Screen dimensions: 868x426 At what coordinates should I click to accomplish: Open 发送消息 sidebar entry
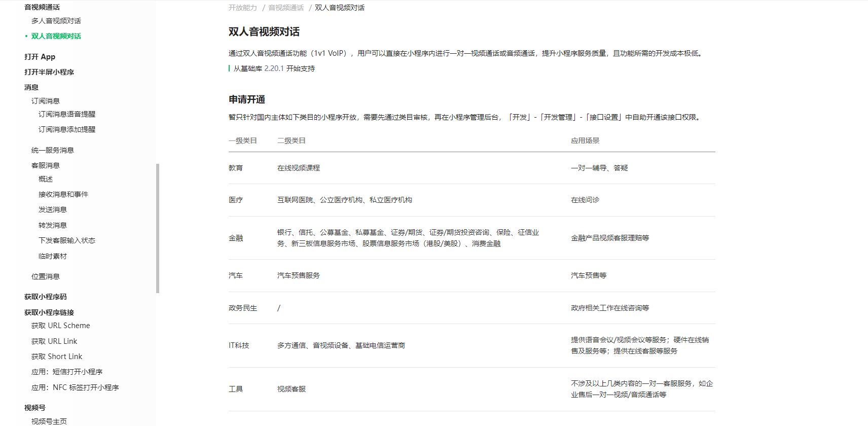coord(53,209)
